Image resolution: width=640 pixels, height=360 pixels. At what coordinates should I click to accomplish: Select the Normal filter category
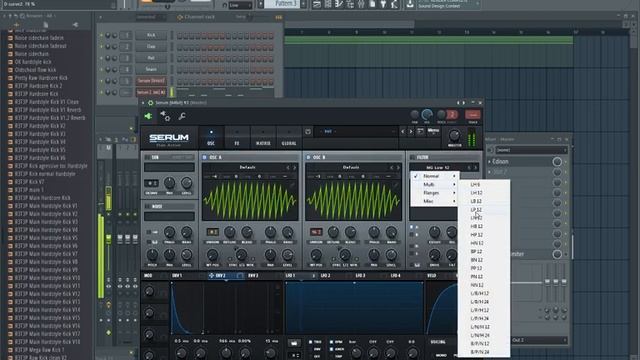[435, 176]
